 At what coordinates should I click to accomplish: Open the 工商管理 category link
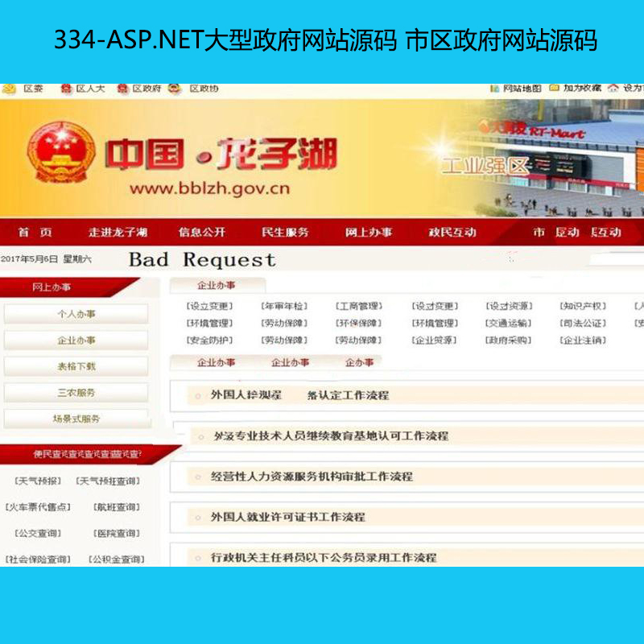tap(358, 307)
